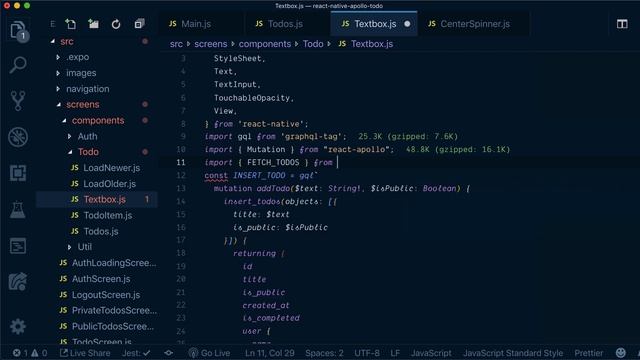Click Ln 11, Col 29 cursor position
The image size is (640, 360).
(269, 353)
